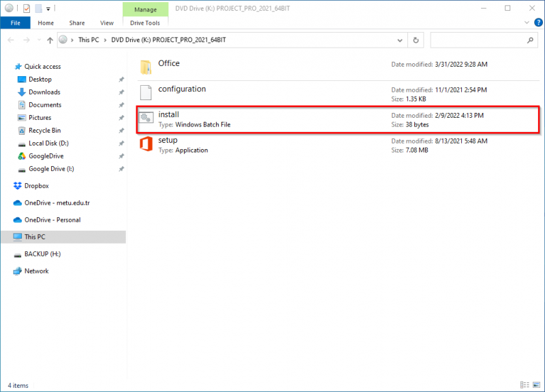Unpin GoogleDrive using its pin icon
The width and height of the screenshot is (545, 392).
pyautogui.click(x=121, y=157)
